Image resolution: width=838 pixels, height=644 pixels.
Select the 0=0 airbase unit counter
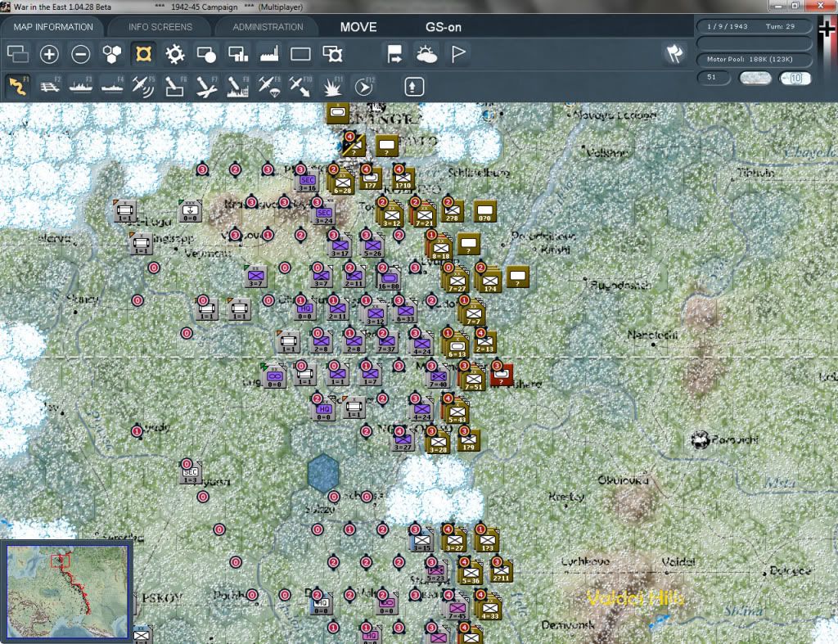[190, 212]
